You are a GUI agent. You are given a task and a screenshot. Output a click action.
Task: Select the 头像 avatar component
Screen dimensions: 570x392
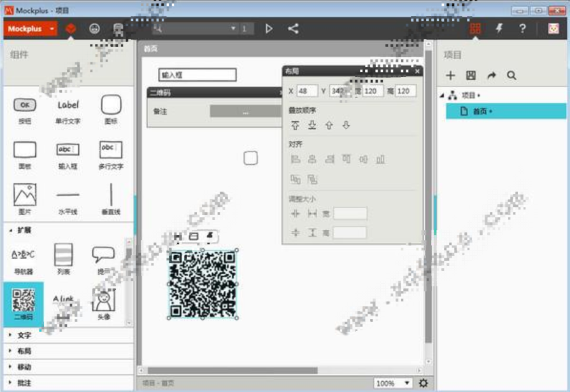pyautogui.click(x=104, y=304)
